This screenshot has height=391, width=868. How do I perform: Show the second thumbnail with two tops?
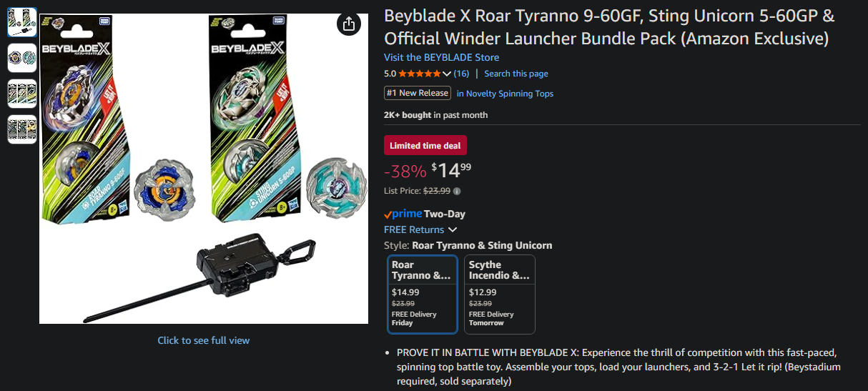[x=22, y=58]
